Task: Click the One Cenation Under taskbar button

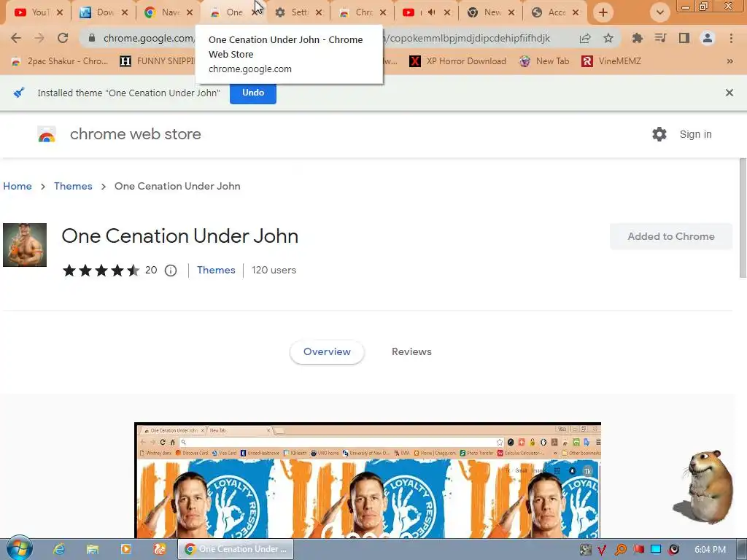Action: point(236,549)
